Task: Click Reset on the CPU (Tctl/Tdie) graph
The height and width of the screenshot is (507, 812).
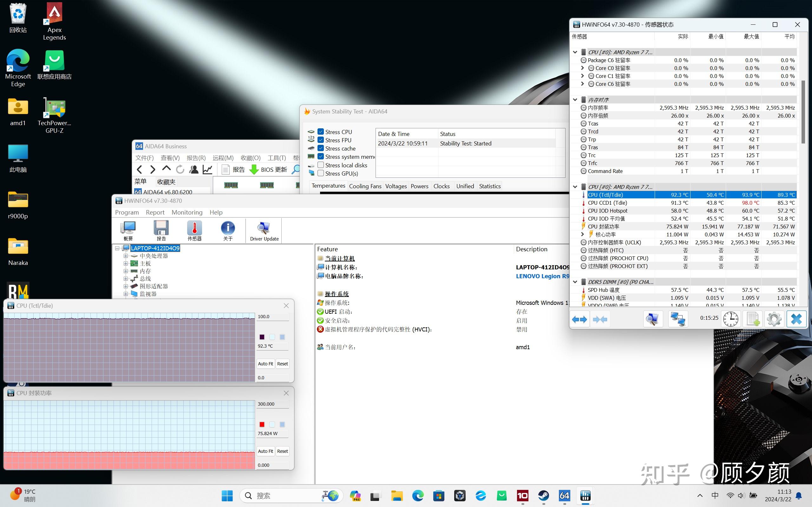Action: [x=282, y=363]
